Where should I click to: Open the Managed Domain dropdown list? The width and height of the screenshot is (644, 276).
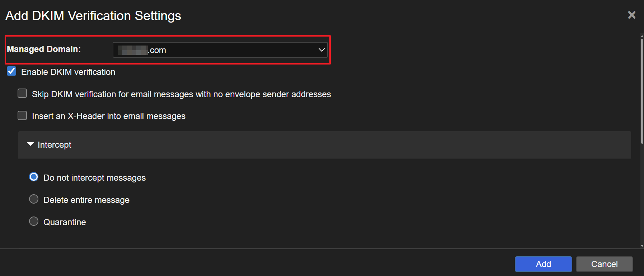220,50
